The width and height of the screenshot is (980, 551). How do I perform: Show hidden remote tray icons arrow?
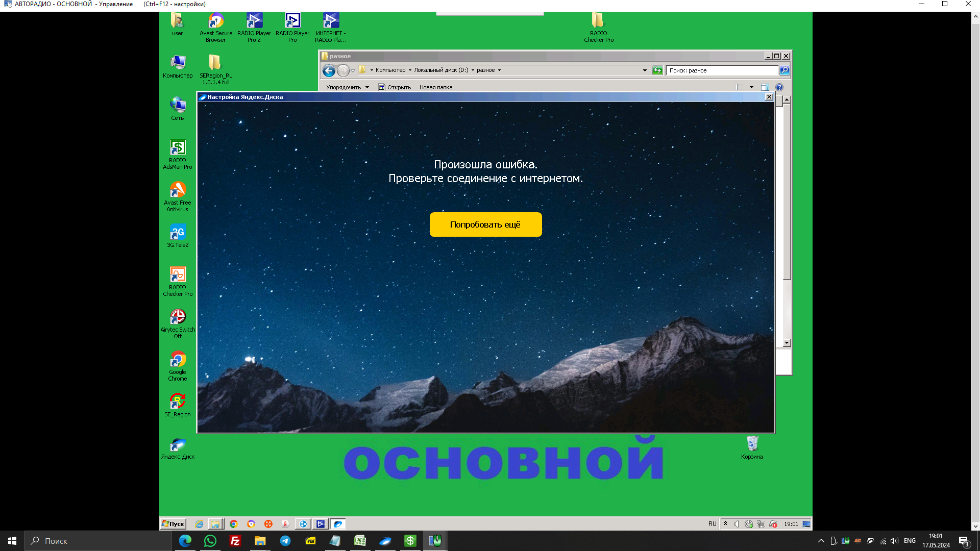point(725,524)
